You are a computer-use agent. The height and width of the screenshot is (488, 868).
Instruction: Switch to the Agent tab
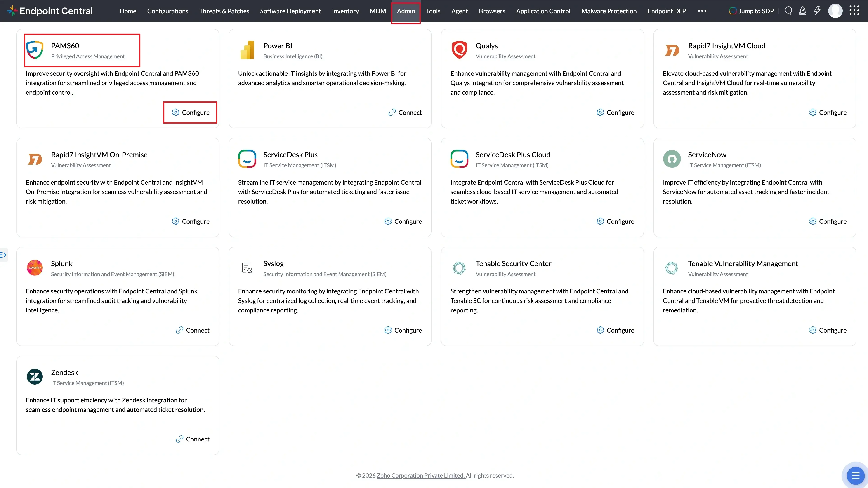click(459, 11)
